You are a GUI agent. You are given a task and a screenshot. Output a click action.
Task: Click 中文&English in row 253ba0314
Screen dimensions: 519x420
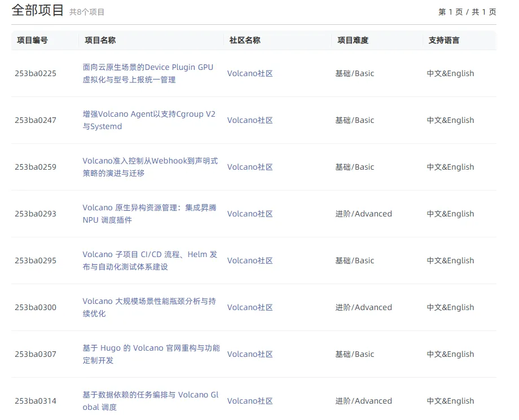point(450,401)
